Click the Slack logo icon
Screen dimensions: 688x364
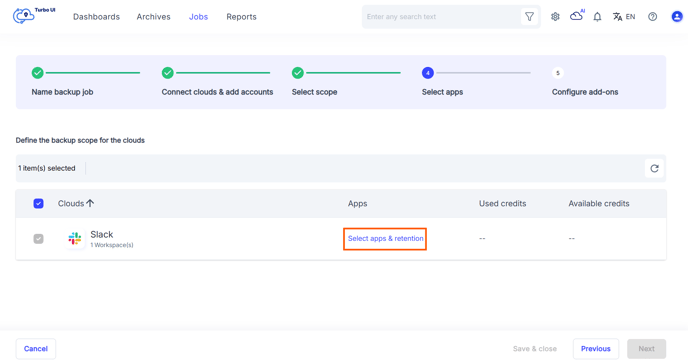click(75, 238)
